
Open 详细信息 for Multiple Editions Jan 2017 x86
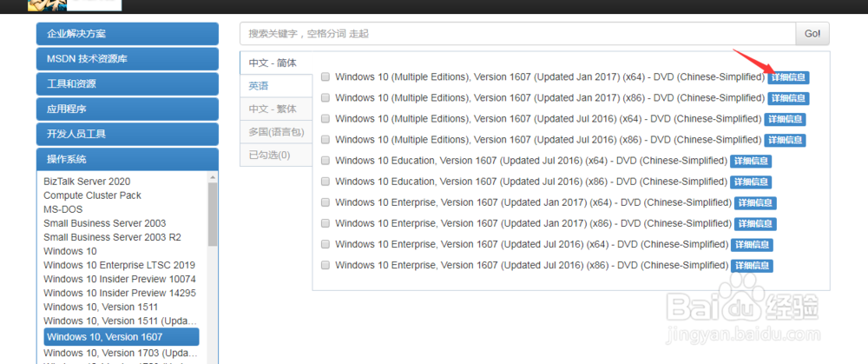[x=788, y=98]
